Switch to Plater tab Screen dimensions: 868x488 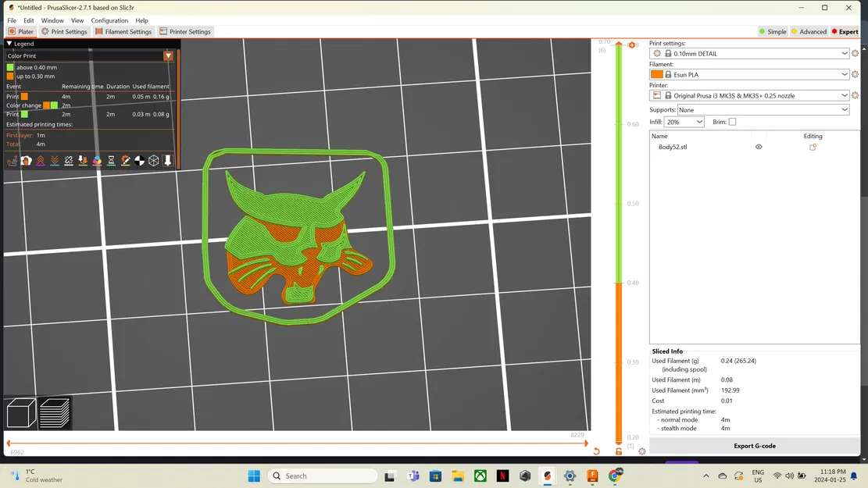(x=20, y=31)
